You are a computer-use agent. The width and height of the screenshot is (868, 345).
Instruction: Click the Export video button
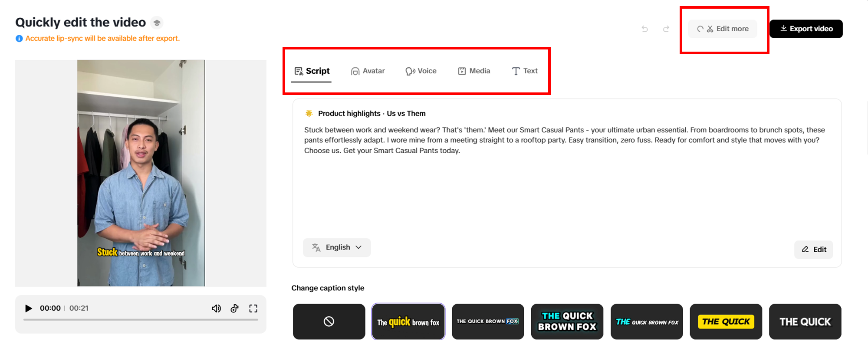[x=806, y=29]
